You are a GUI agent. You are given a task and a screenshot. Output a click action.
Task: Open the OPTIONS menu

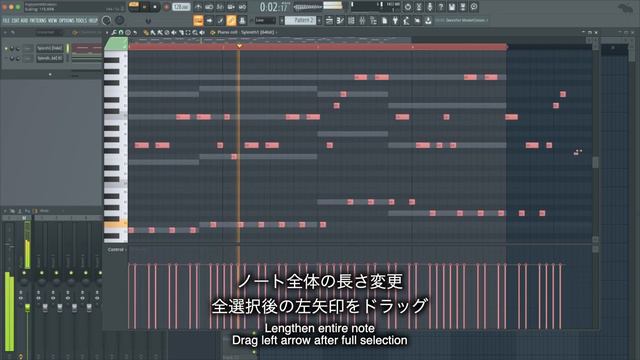[67, 20]
